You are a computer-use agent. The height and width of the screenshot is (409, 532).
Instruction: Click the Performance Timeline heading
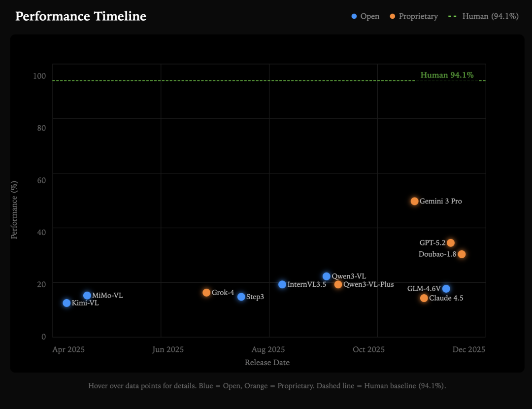pos(81,16)
